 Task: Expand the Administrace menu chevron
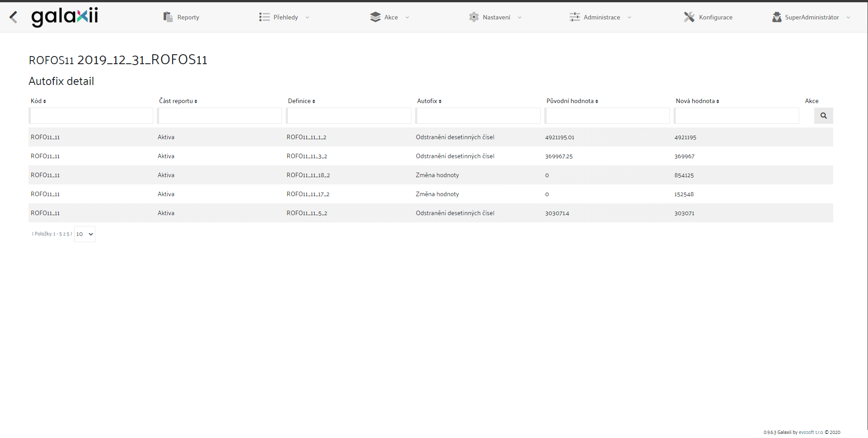pos(629,18)
